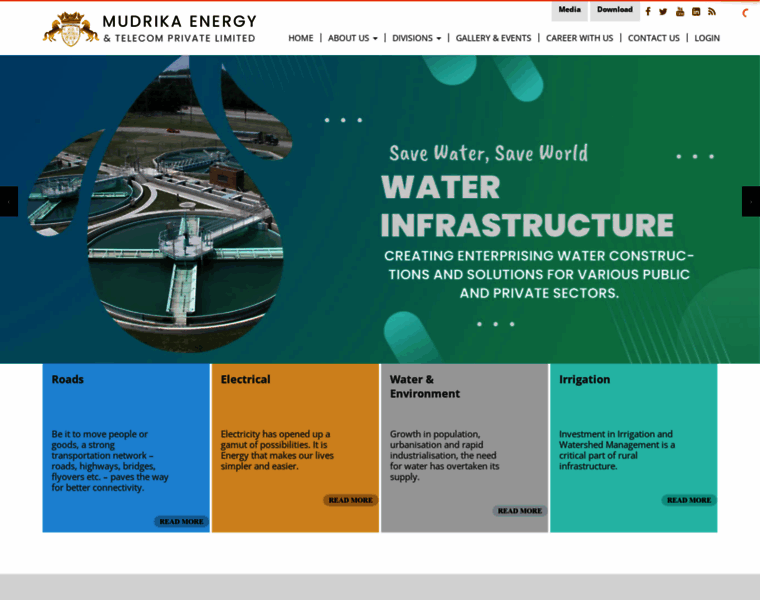Click Read More under Roads

(x=181, y=521)
